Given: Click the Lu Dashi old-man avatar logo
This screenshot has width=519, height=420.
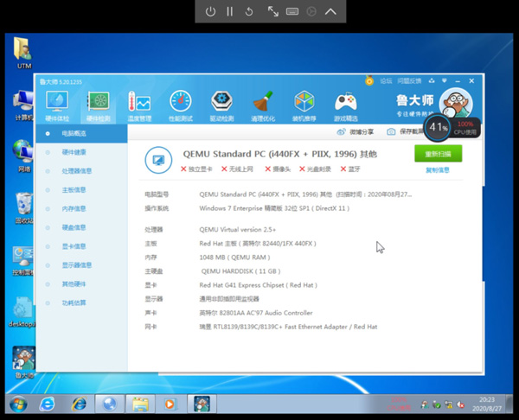Looking at the screenshot, I should tap(456, 104).
